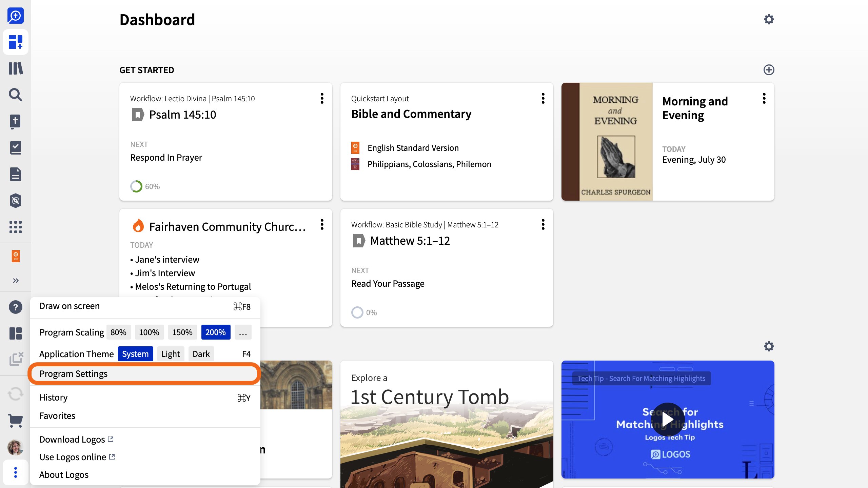Open the Documents icon in sidebar
This screenshot has height=488, width=868.
16,174
